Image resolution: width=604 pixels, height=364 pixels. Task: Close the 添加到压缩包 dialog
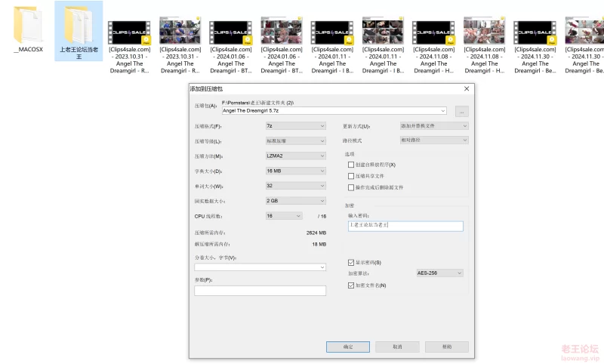467,88
